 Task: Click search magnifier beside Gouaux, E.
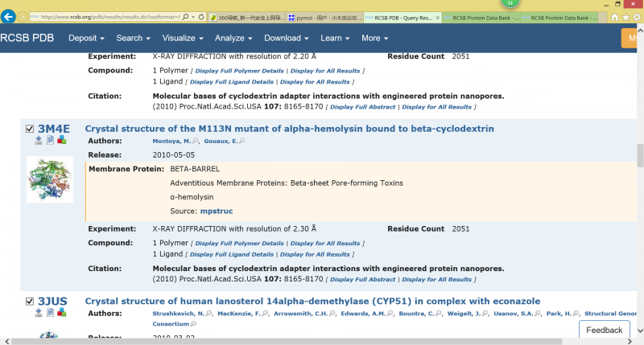click(242, 141)
